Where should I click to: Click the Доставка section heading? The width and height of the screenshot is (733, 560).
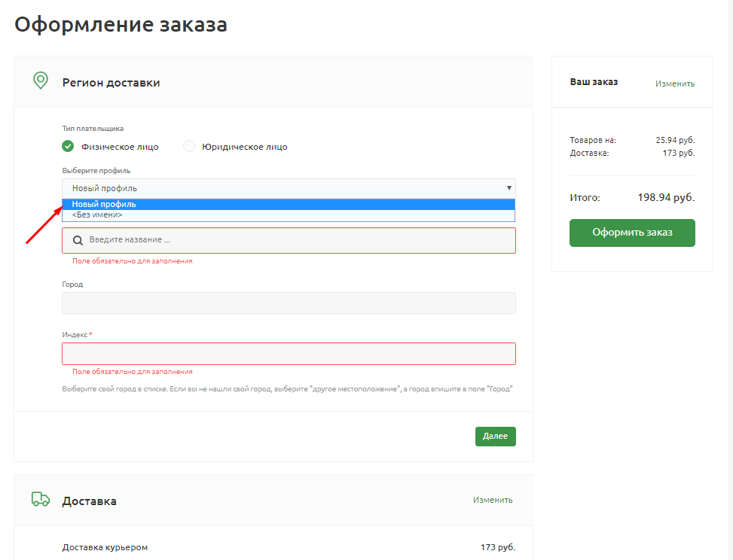coord(90,501)
